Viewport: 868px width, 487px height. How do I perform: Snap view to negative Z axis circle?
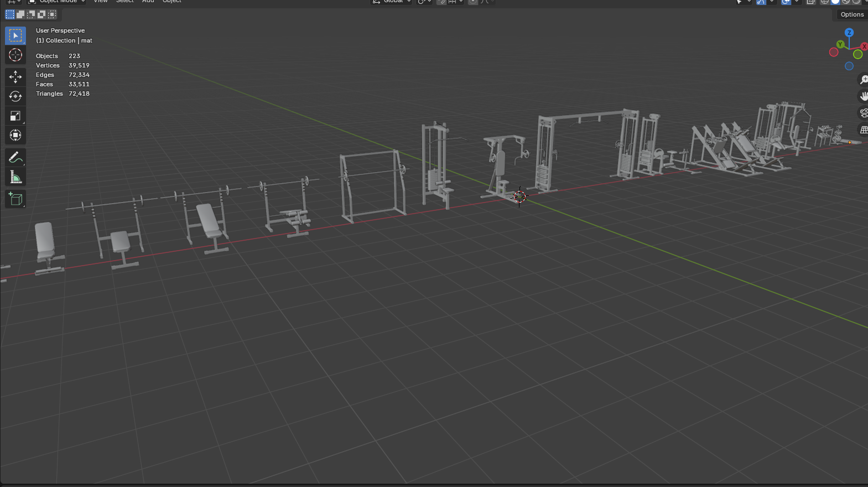point(849,66)
